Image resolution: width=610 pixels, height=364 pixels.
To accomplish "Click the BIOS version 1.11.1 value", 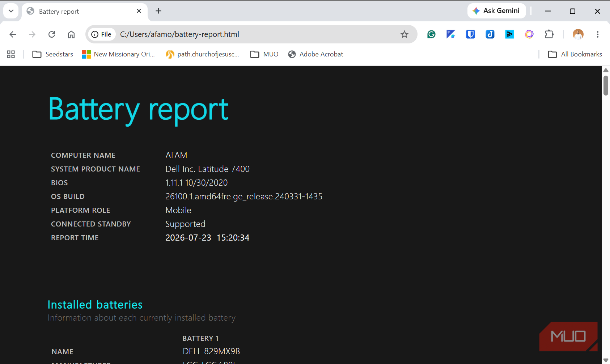I will pyautogui.click(x=196, y=183).
